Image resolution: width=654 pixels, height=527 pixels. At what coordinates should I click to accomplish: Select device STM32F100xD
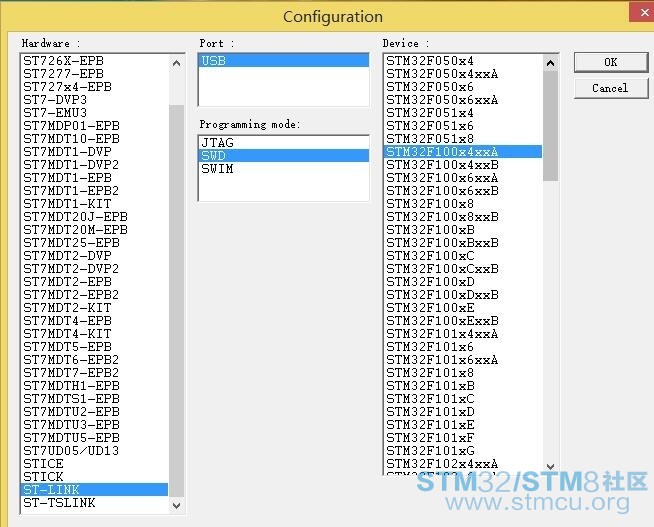click(x=463, y=281)
